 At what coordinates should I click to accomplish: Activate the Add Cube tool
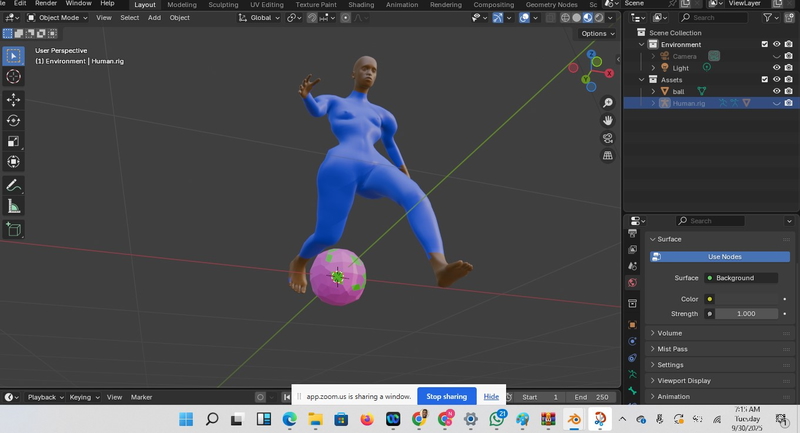14,229
